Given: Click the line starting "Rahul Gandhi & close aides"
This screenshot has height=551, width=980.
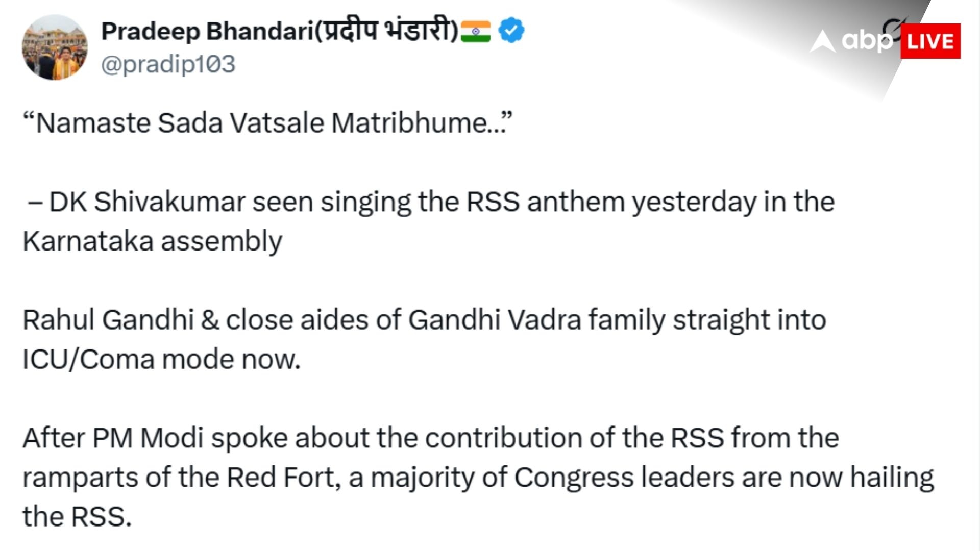Looking at the screenshot, I should click(424, 320).
